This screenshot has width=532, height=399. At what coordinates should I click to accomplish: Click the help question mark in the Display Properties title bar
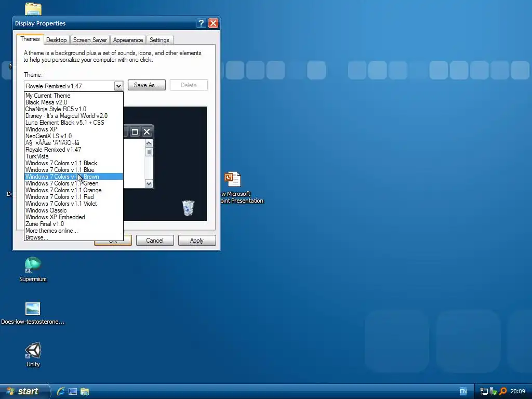201,23
